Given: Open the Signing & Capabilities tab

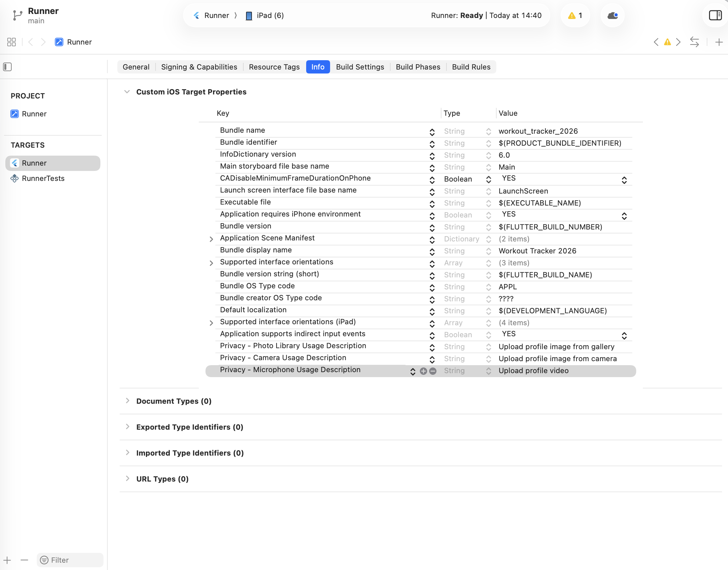Looking at the screenshot, I should click(199, 67).
